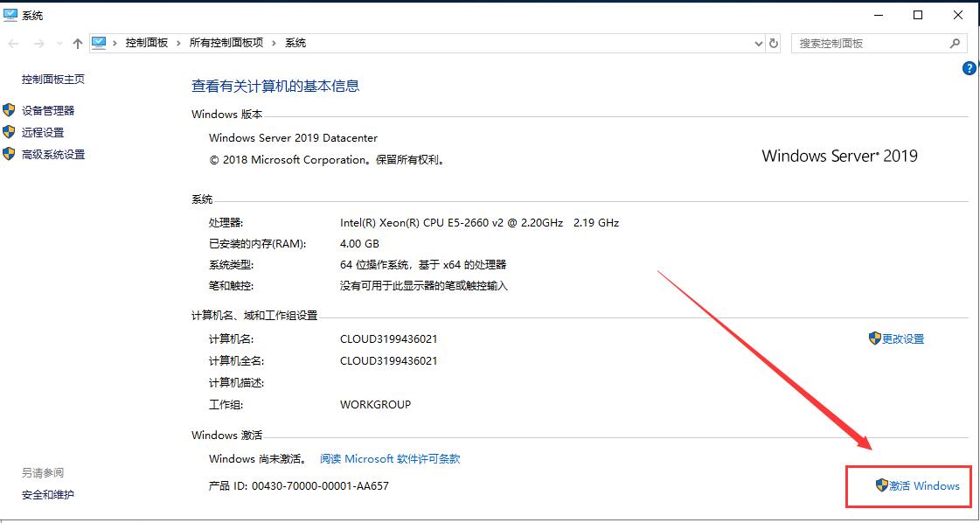
Task: Click the computer icon in address bar
Action: pos(99,43)
